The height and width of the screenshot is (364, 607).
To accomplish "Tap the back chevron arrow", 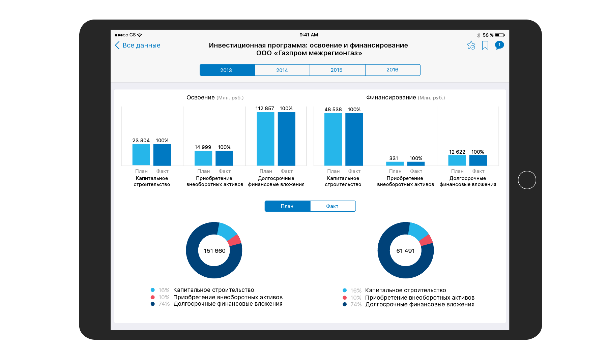I will pyautogui.click(x=117, y=45).
